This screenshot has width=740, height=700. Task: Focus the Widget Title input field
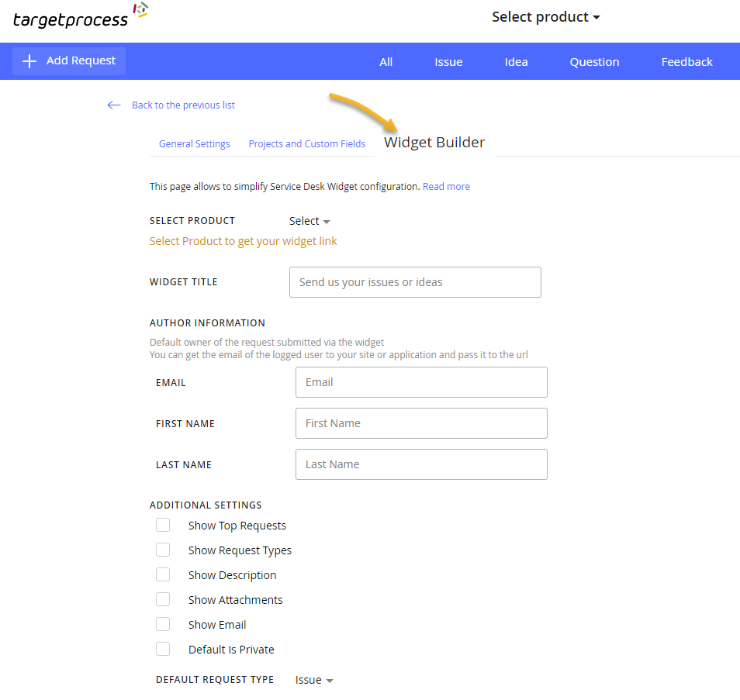[x=415, y=282]
